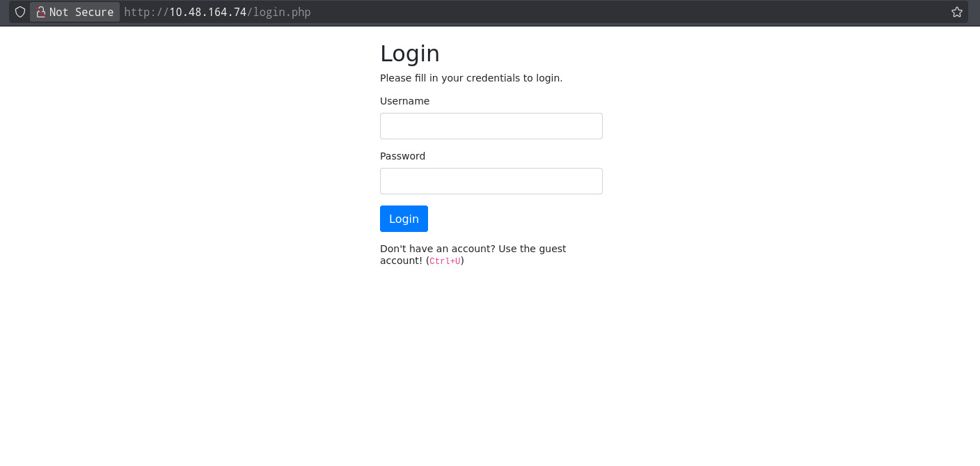This screenshot has height=466, width=980.
Task: Click the Login page heading
Action: pyautogui.click(x=409, y=54)
